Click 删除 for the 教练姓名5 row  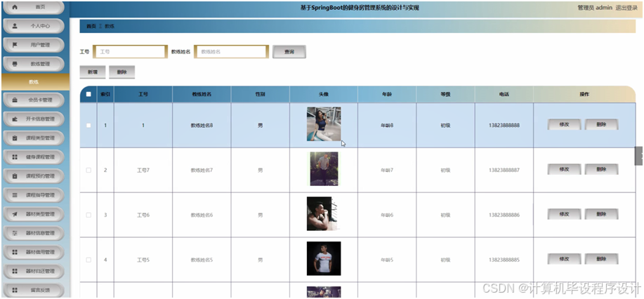[x=601, y=259]
